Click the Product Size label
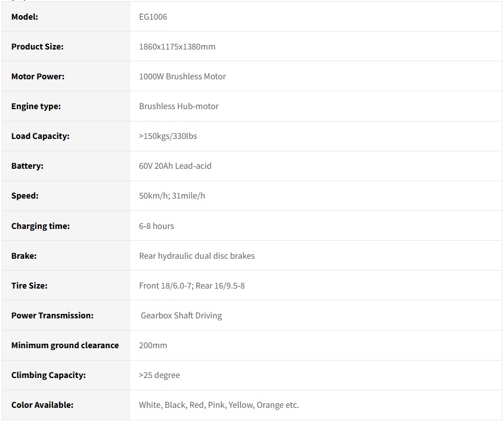Image resolution: width=504 pixels, height=423 pixels. [x=37, y=47]
